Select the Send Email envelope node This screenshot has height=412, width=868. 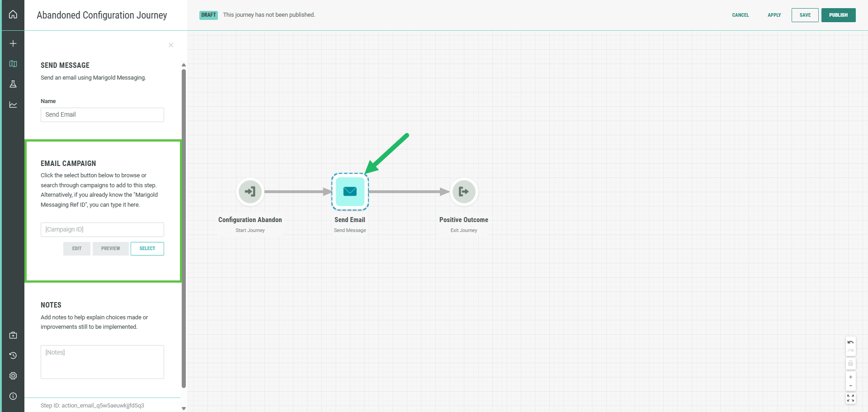[350, 192]
